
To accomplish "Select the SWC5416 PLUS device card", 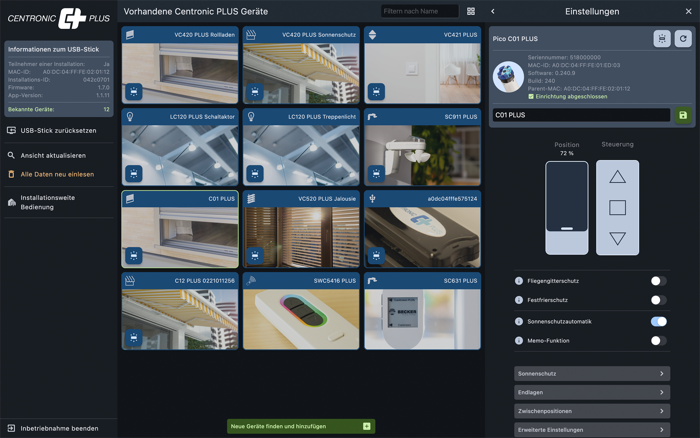I will click(x=301, y=311).
